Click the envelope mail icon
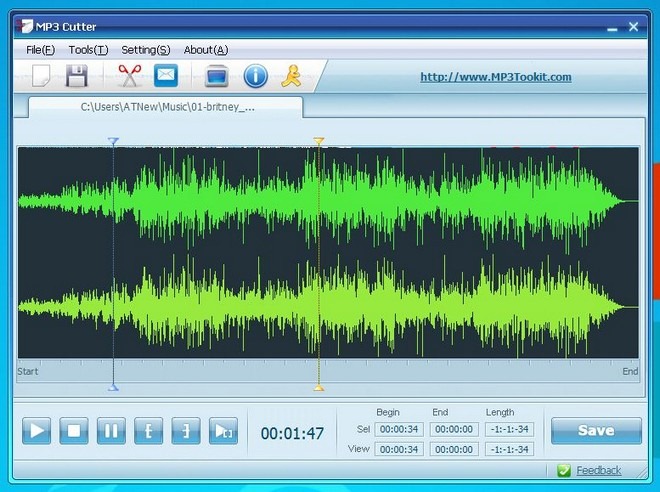The image size is (660, 492). [165, 75]
